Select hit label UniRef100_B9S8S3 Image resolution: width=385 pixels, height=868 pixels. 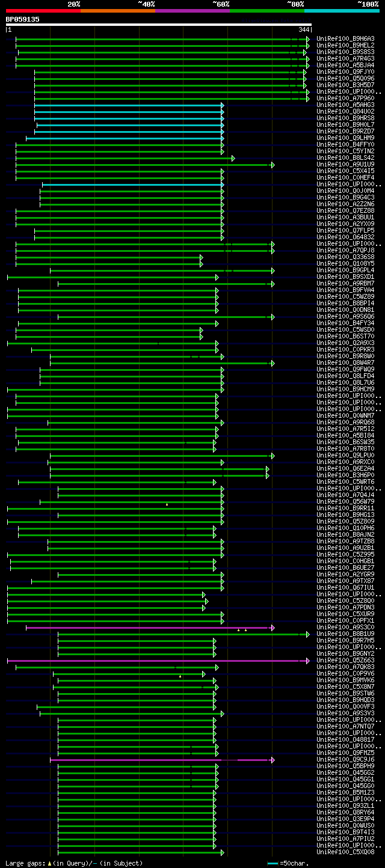(345, 52)
